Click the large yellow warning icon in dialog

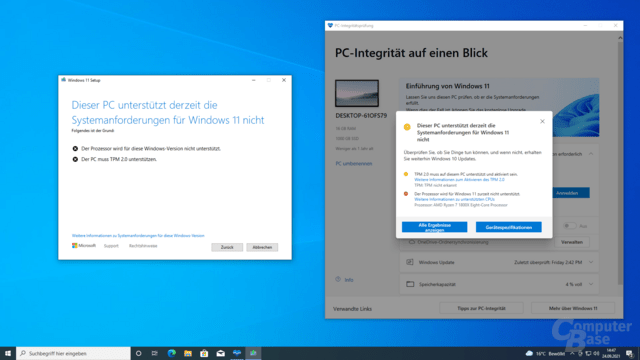tap(407, 127)
